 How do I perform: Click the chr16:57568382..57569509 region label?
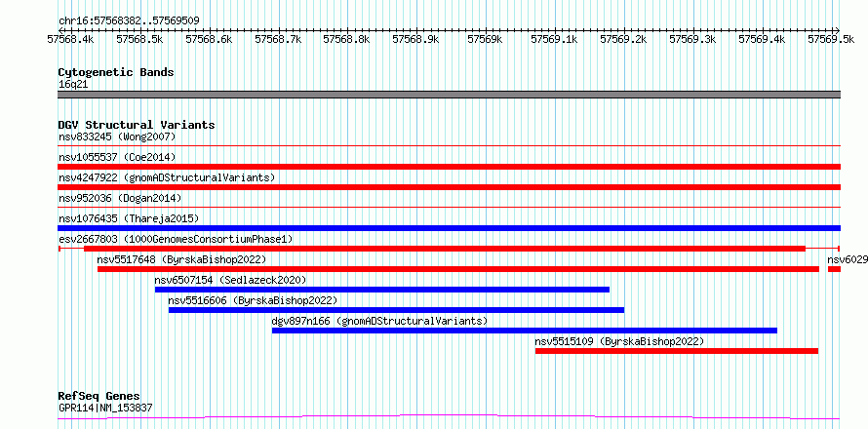(129, 21)
